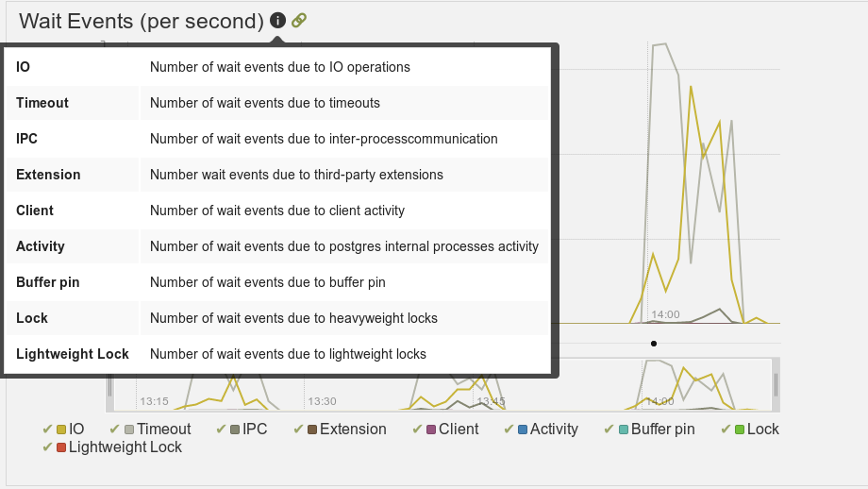868x489 pixels.
Task: Toggle the IPC series checkmark
Action: point(221,430)
